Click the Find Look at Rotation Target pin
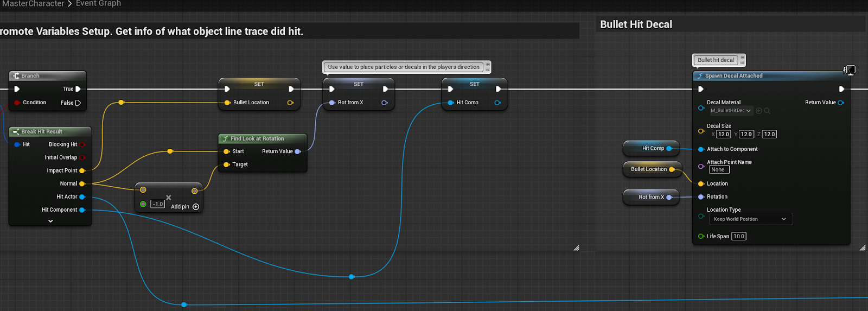Image resolution: width=868 pixels, height=311 pixels. pyautogui.click(x=227, y=164)
